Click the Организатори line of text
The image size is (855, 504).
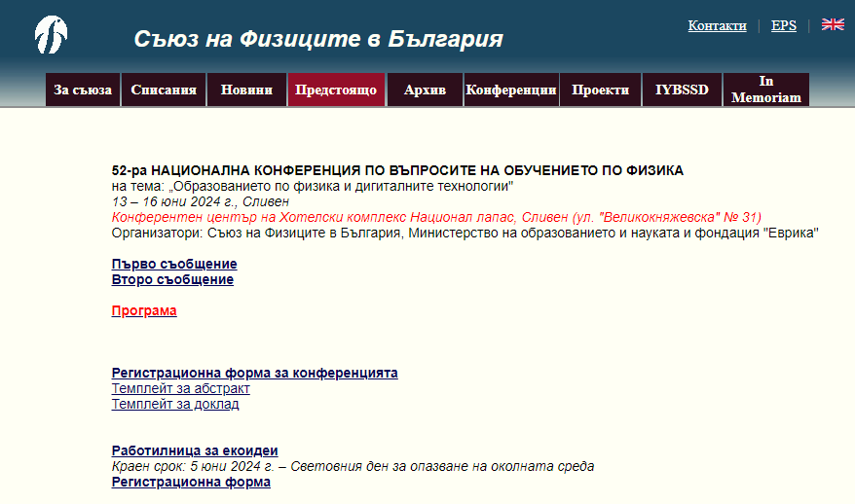coord(465,234)
